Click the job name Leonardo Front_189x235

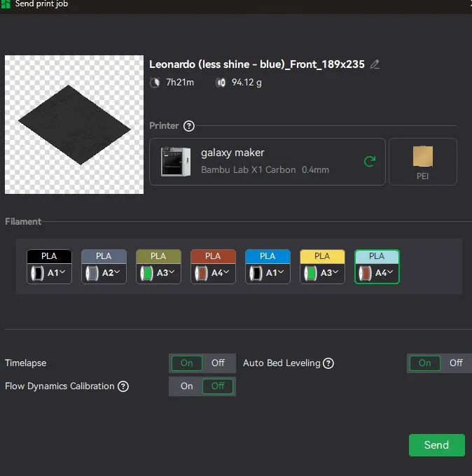[x=257, y=64]
